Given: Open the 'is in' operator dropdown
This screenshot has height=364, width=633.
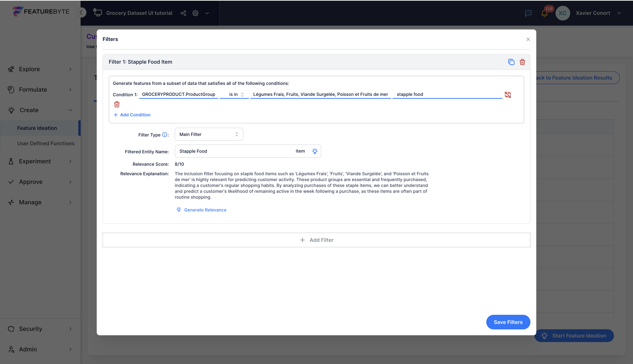Looking at the screenshot, I should (x=234, y=95).
